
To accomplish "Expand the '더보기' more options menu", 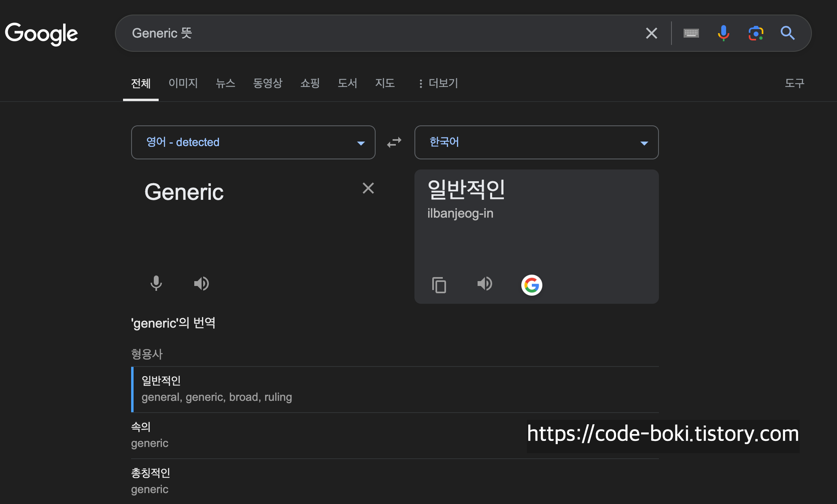I will pyautogui.click(x=438, y=83).
